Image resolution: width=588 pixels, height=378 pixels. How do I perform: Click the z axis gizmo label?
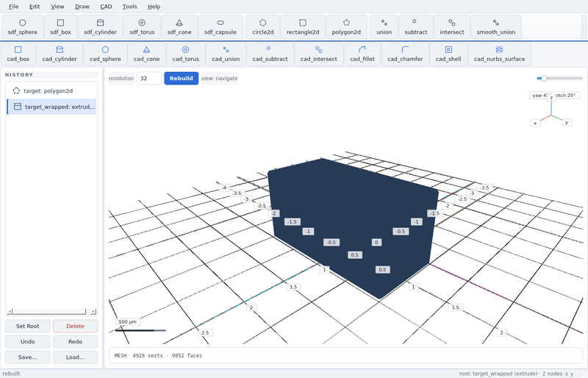551,98
